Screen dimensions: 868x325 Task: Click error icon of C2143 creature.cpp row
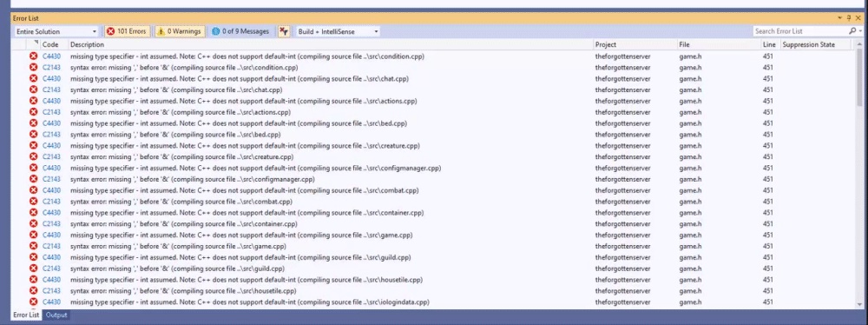pyautogui.click(x=33, y=157)
